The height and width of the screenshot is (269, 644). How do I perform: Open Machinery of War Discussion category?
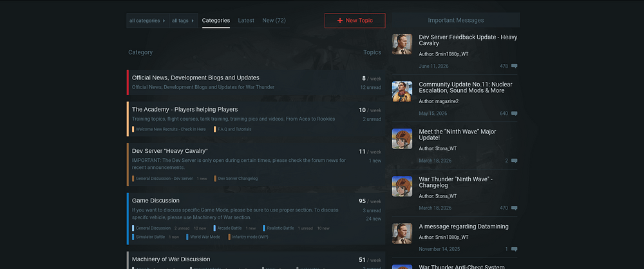[171, 259]
